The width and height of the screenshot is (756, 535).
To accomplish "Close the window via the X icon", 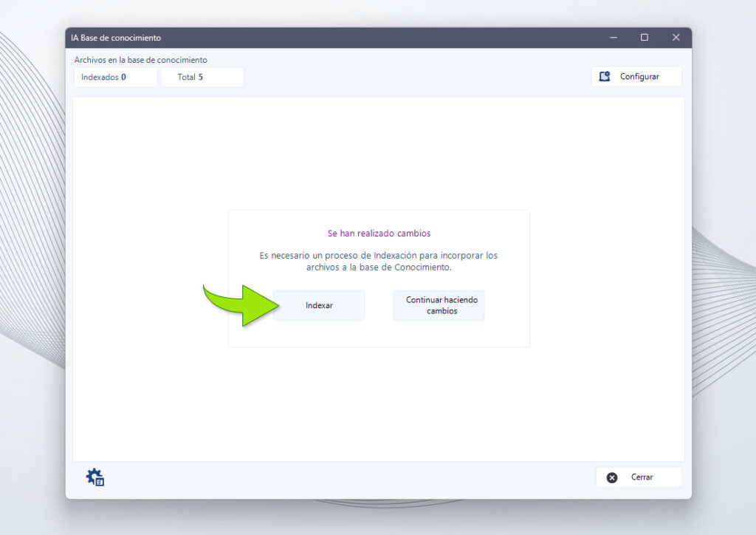I will click(x=676, y=37).
